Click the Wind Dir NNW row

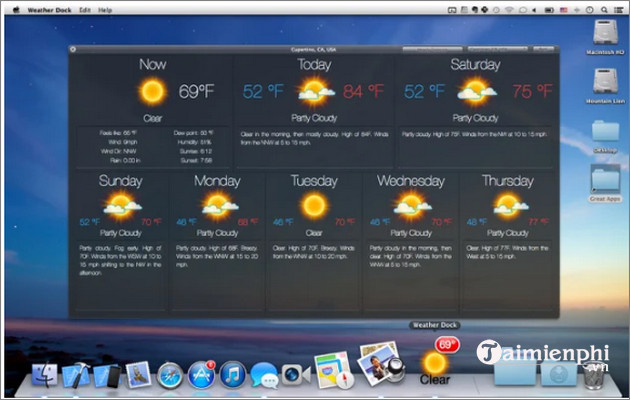[x=119, y=151]
